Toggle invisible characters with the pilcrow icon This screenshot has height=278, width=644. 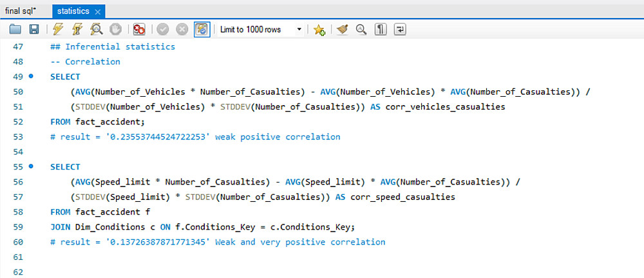point(381,30)
